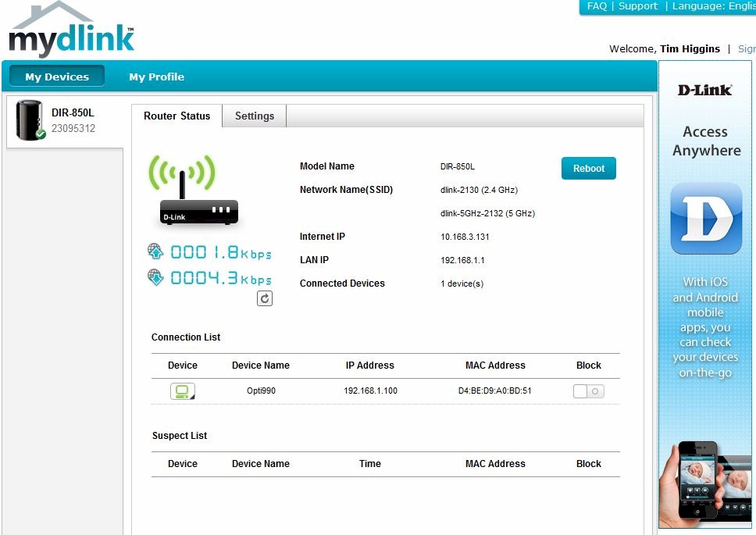Click the SSID dlink-5GHz-2132 (5 GHz)
The width and height of the screenshot is (756, 535).
coord(487,213)
